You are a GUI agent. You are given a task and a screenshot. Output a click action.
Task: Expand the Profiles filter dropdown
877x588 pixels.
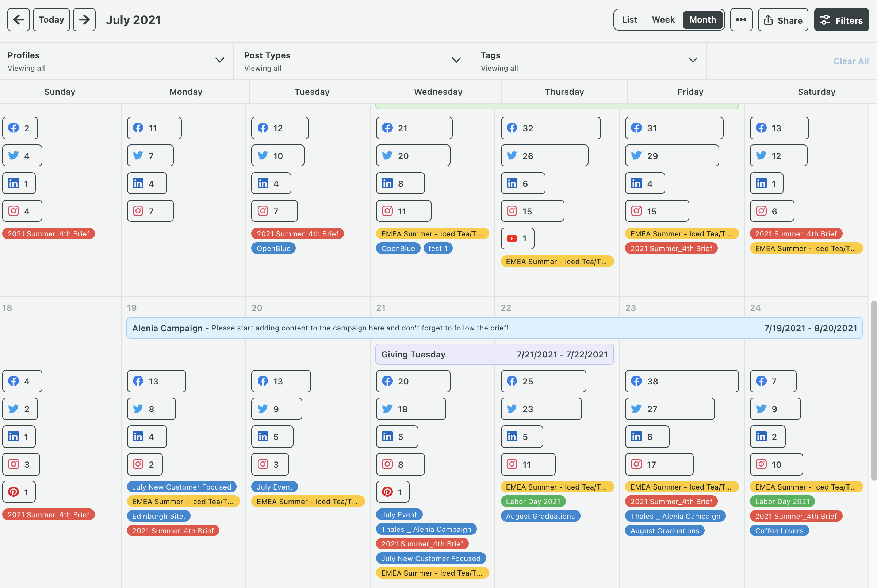tap(219, 60)
